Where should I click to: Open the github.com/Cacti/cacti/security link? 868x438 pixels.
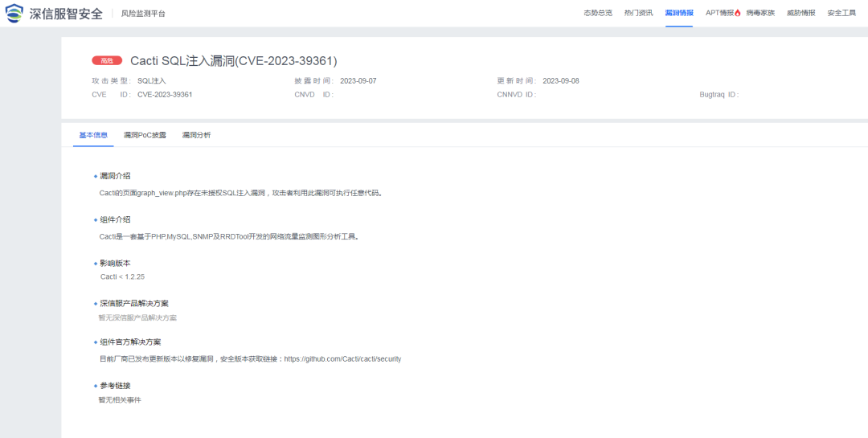coord(342,358)
